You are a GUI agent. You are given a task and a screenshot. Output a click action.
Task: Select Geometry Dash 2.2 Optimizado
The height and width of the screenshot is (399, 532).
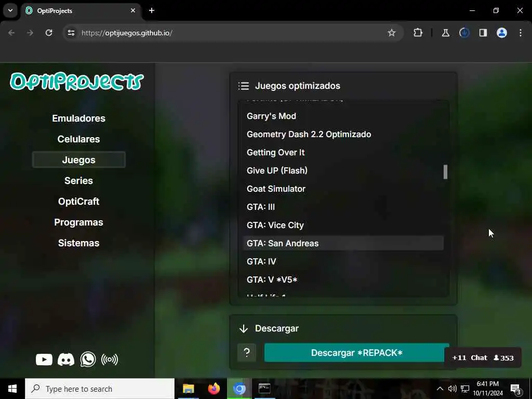(x=343, y=135)
